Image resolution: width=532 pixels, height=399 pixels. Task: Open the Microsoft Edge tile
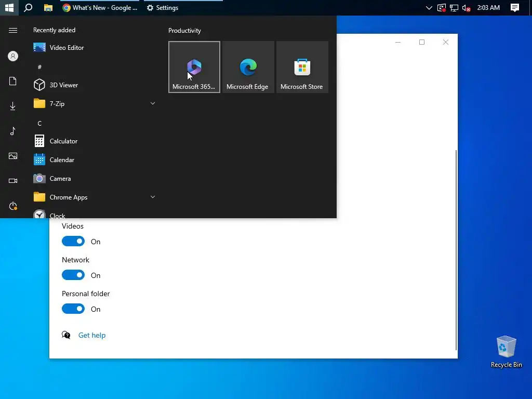248,67
